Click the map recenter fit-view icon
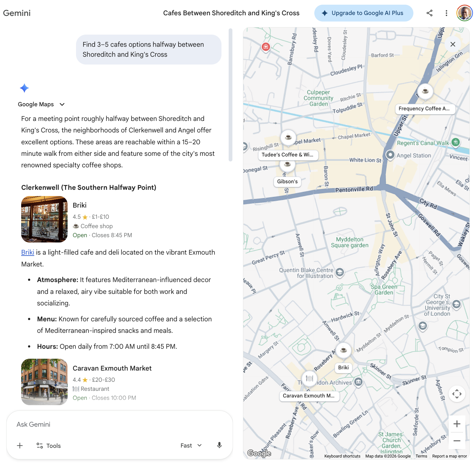 point(457,394)
